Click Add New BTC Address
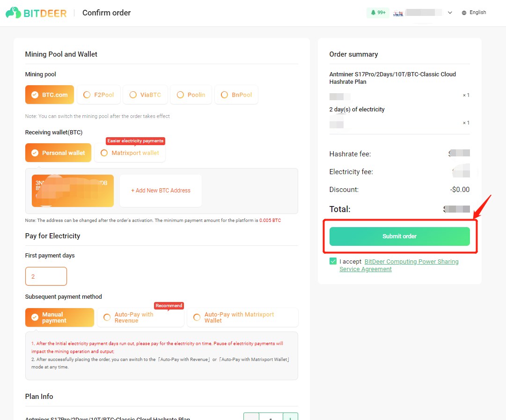 (x=161, y=191)
